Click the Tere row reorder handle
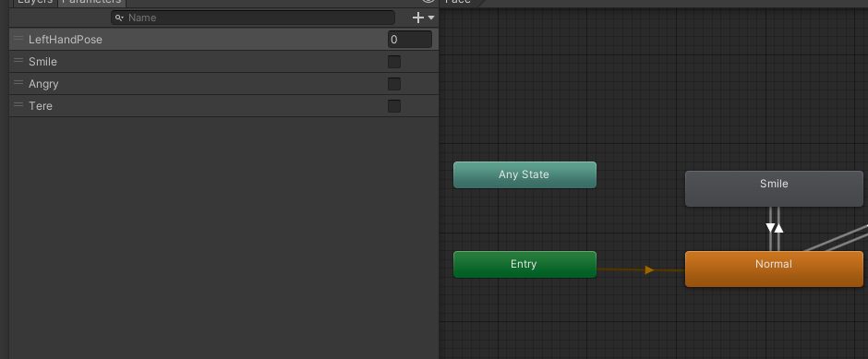Screen dimensions: 868x359 point(18,105)
